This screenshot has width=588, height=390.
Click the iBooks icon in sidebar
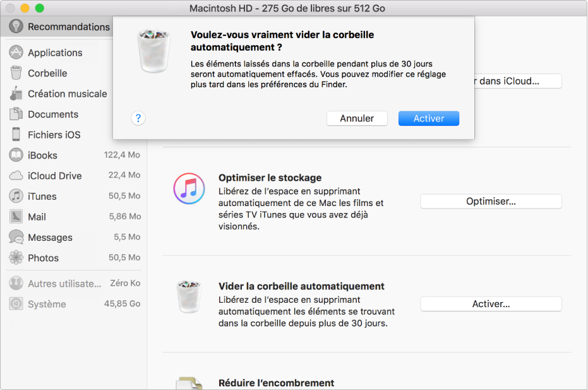(16, 155)
